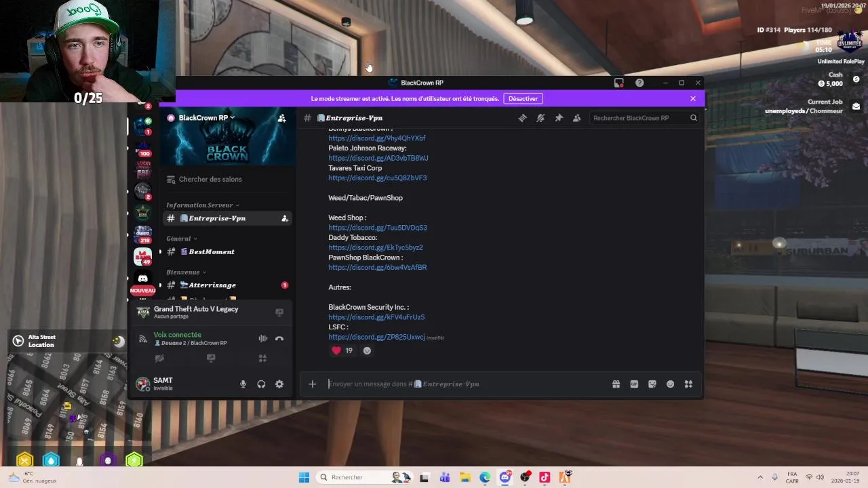Open the PawnShop BlackCrown invite link

378,268
